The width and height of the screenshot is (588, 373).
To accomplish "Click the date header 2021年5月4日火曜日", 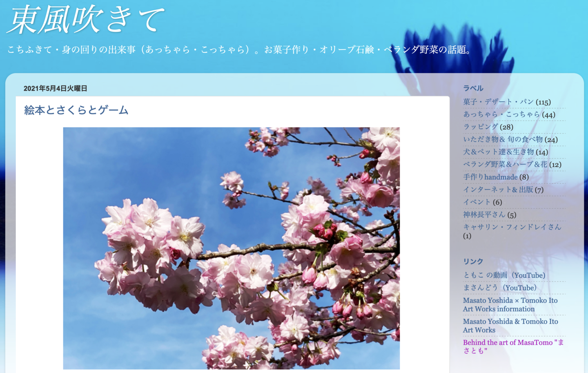I will point(55,88).
